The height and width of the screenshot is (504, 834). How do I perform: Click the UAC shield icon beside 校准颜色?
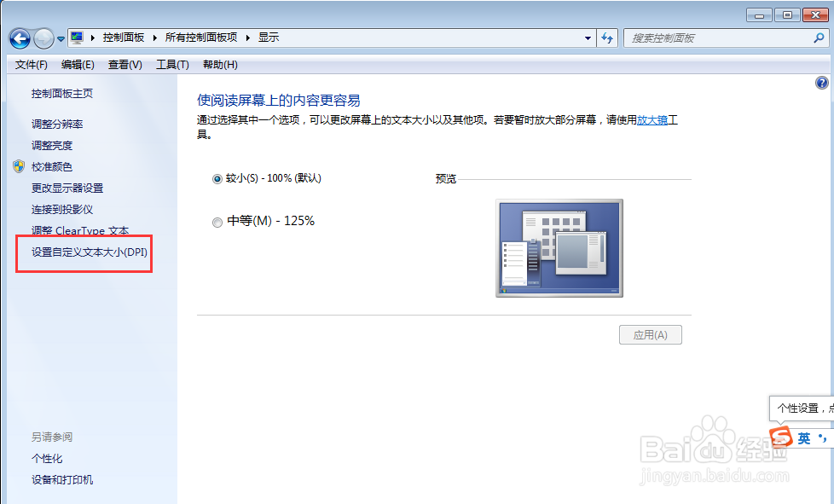18,166
